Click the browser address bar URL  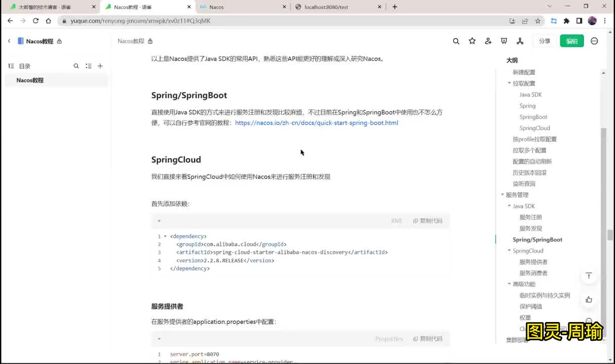tap(141, 21)
